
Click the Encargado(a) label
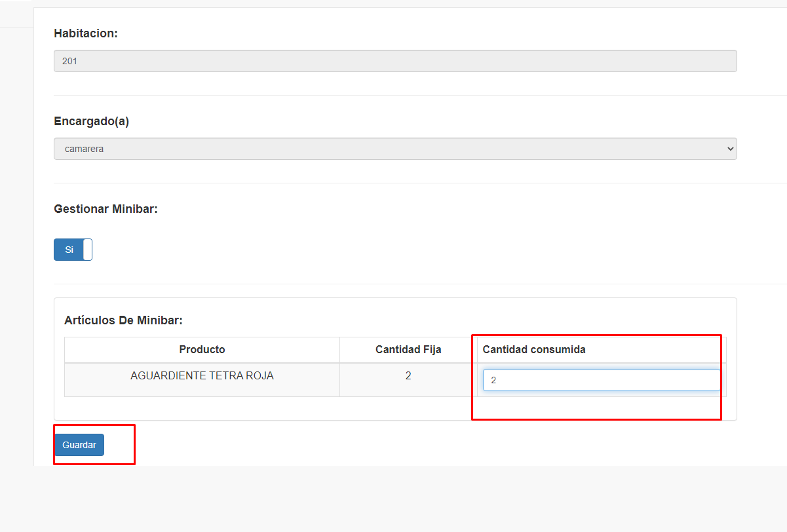[91, 121]
